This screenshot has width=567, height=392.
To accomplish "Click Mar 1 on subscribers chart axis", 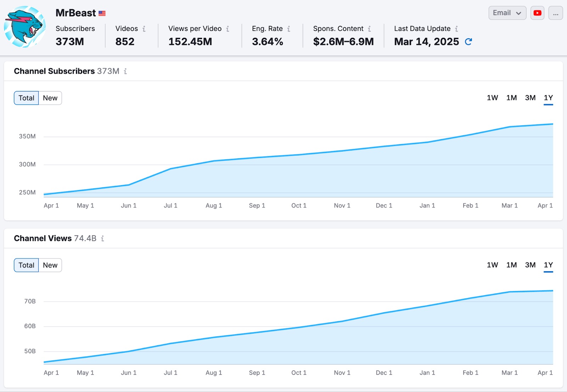I will [510, 205].
